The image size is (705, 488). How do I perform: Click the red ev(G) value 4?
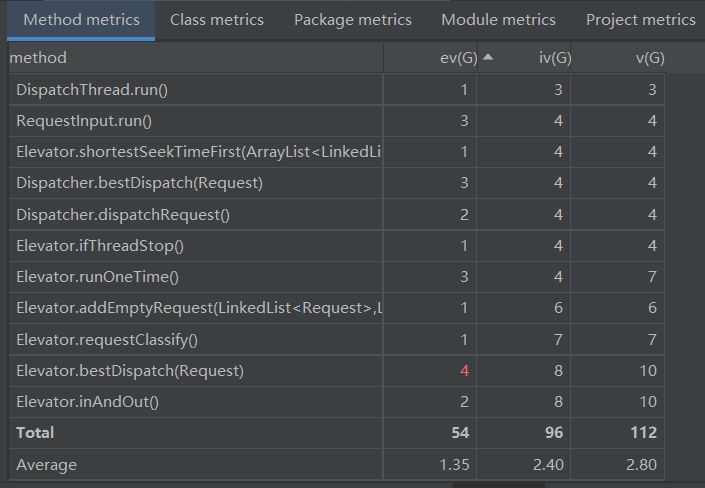click(464, 371)
